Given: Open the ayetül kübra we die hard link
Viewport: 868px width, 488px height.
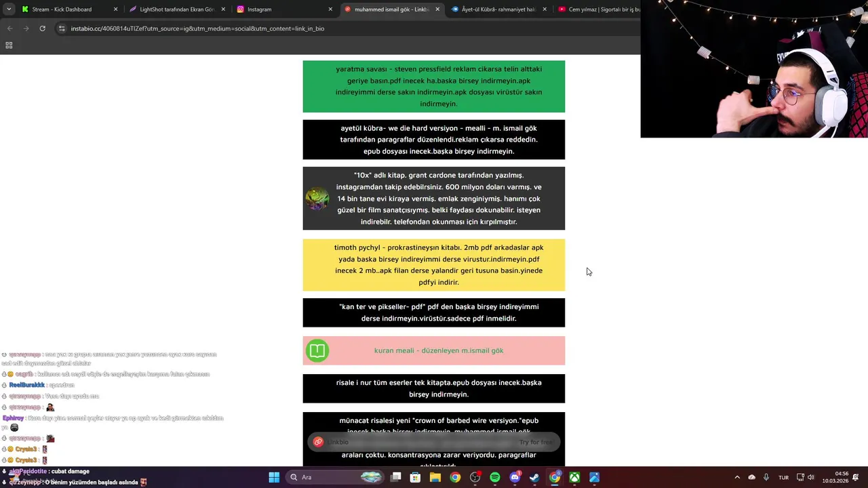Looking at the screenshot, I should pos(433,140).
